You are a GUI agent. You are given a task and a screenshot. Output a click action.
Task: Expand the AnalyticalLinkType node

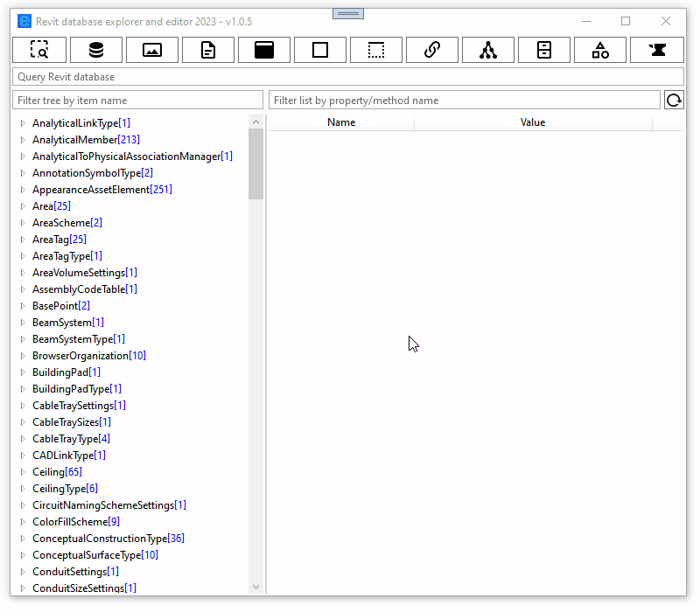pos(23,123)
